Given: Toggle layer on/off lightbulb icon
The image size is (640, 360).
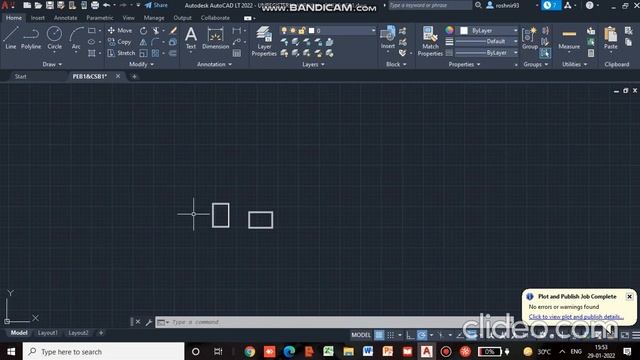Looking at the screenshot, I should (284, 31).
